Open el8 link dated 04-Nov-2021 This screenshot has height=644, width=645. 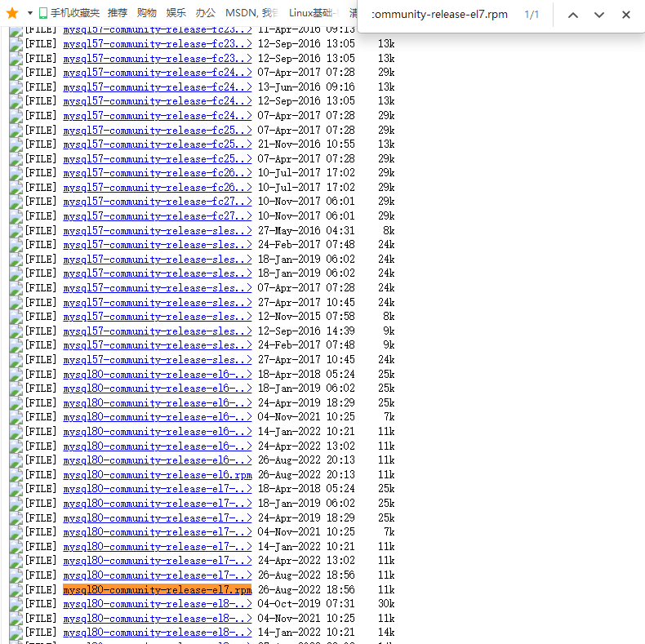tap(157, 619)
